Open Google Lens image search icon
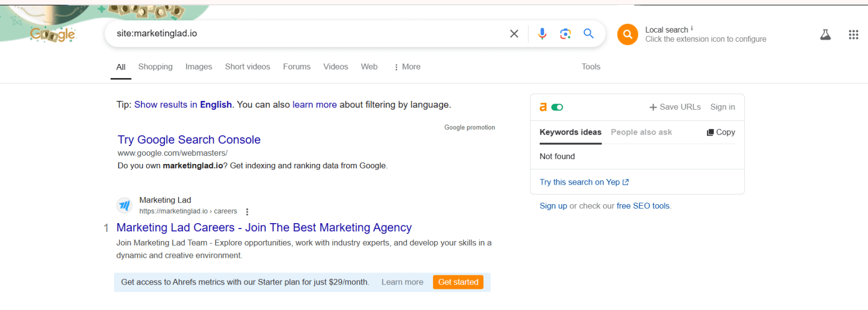This screenshot has height=310, width=868. [x=565, y=34]
